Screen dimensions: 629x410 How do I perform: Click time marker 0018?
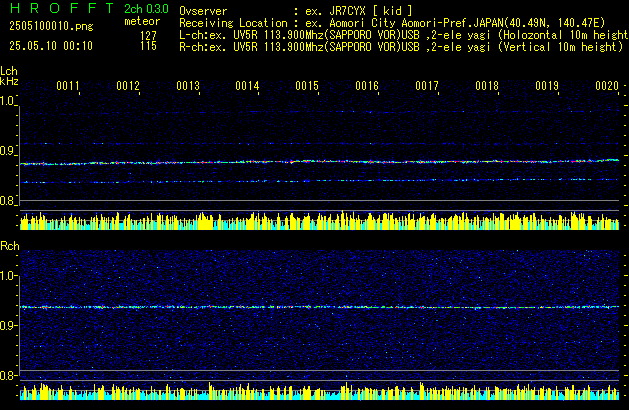click(x=487, y=86)
